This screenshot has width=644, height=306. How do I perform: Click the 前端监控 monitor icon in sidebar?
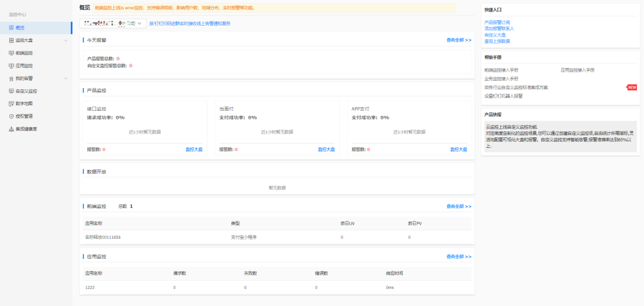tap(11, 53)
